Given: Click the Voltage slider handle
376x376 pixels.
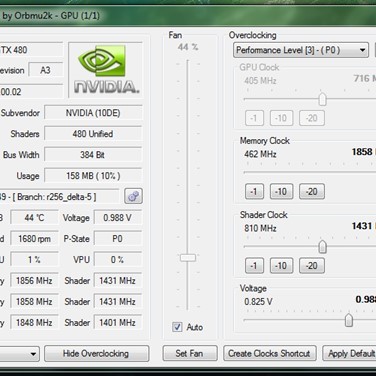Looking at the screenshot, I should coord(349,320).
